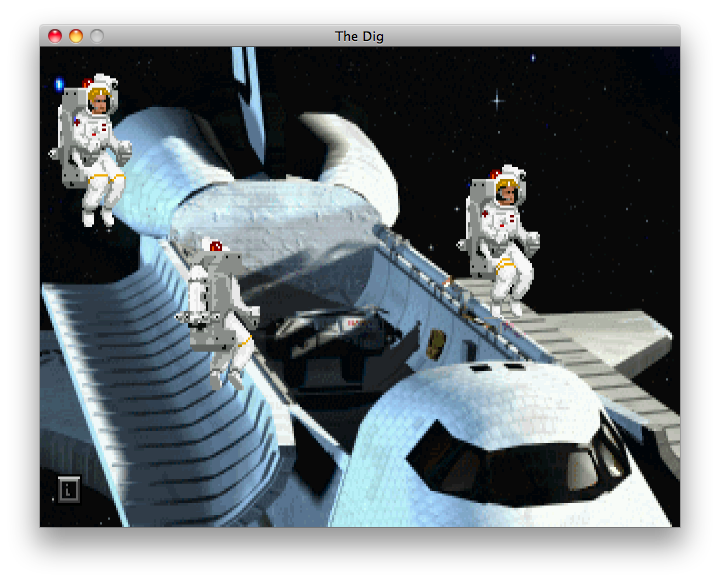Viewport: 720px width, 582px height.
Task: Select the astronaut standing on the right wing
Action: [x=503, y=238]
